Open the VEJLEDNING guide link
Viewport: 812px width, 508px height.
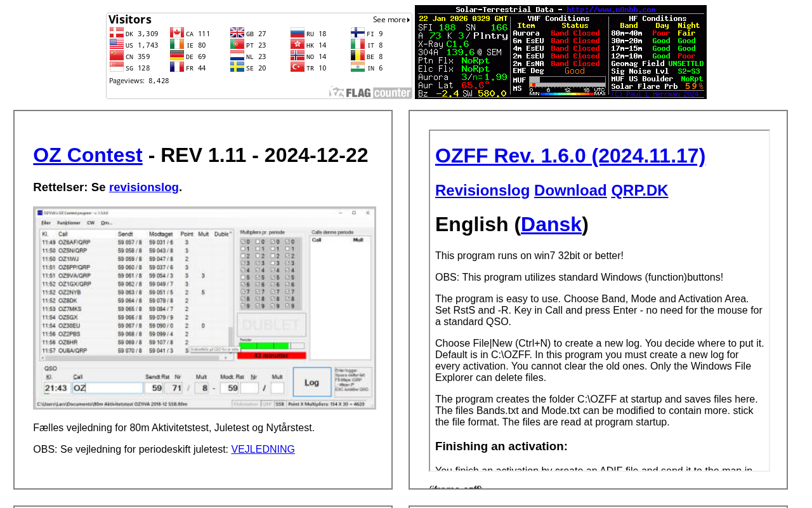[263, 450]
